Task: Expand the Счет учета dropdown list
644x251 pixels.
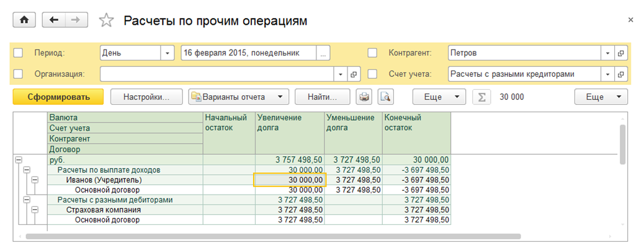Action: [607, 74]
